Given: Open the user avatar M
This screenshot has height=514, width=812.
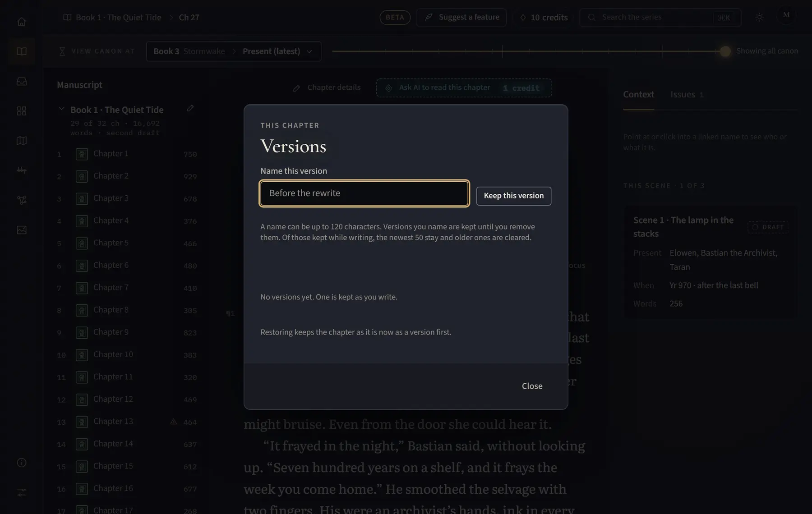Looking at the screenshot, I should 786,15.
